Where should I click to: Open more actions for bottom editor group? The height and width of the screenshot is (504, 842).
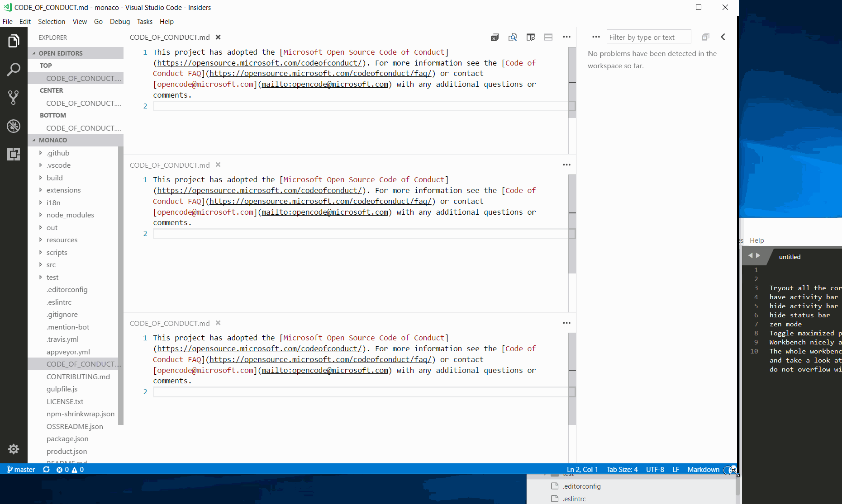coord(566,323)
